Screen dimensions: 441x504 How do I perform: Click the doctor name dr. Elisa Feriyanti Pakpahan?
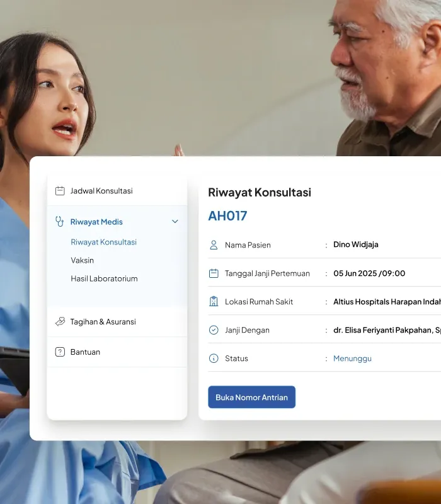387,330
